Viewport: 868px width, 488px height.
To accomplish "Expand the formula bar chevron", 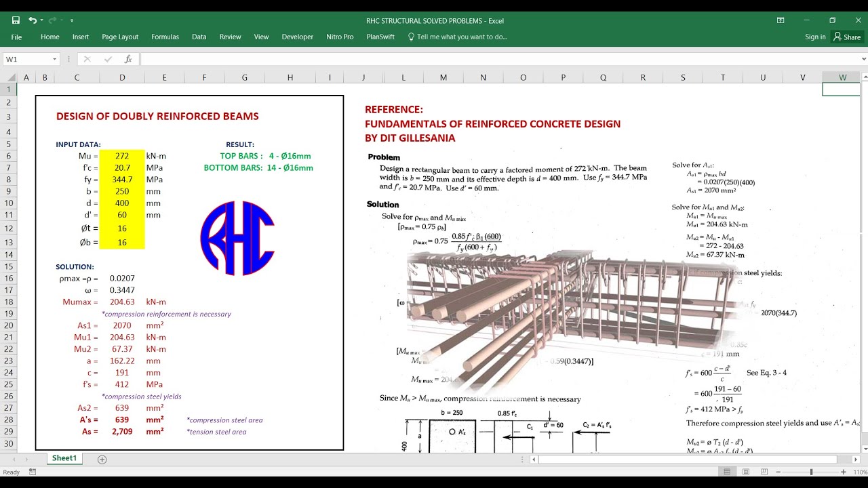I will [863, 59].
